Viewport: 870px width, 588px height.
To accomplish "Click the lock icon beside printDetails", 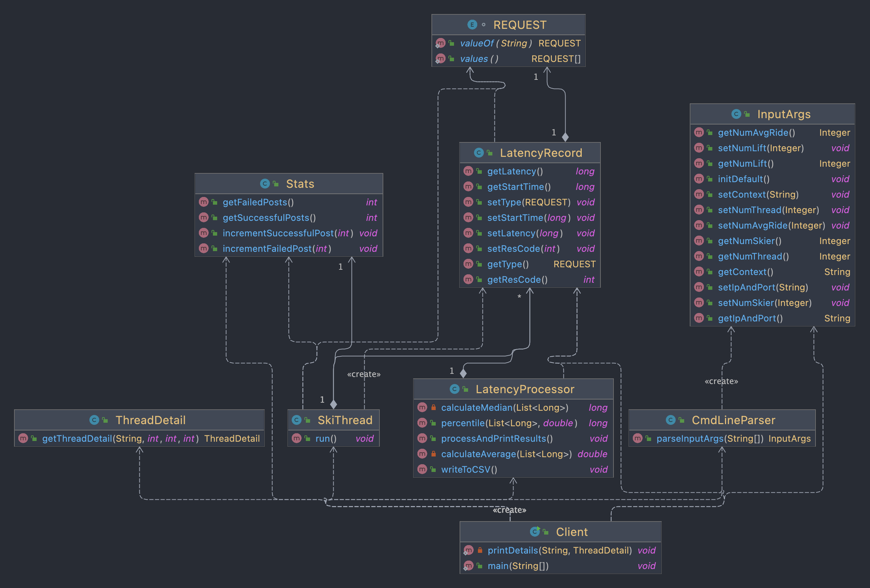I will point(480,550).
